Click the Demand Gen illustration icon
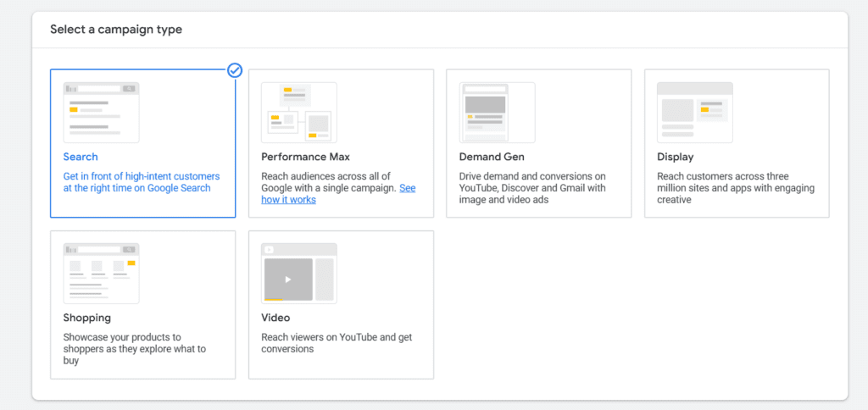 pos(497,113)
